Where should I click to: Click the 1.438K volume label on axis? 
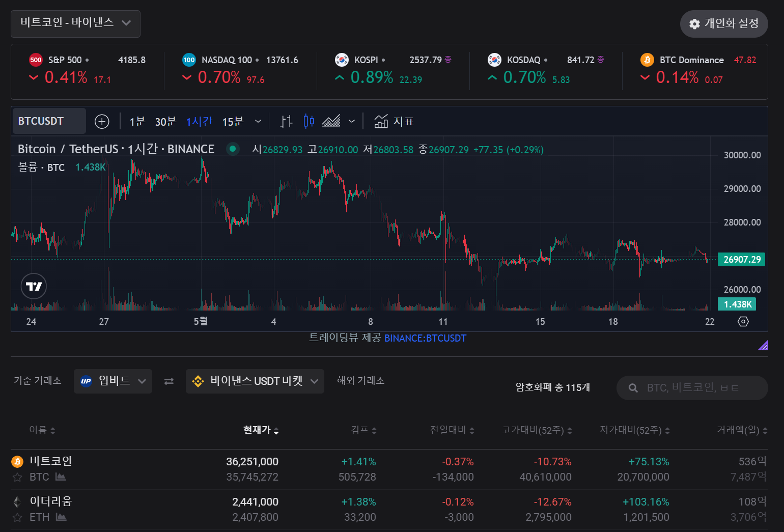[737, 304]
